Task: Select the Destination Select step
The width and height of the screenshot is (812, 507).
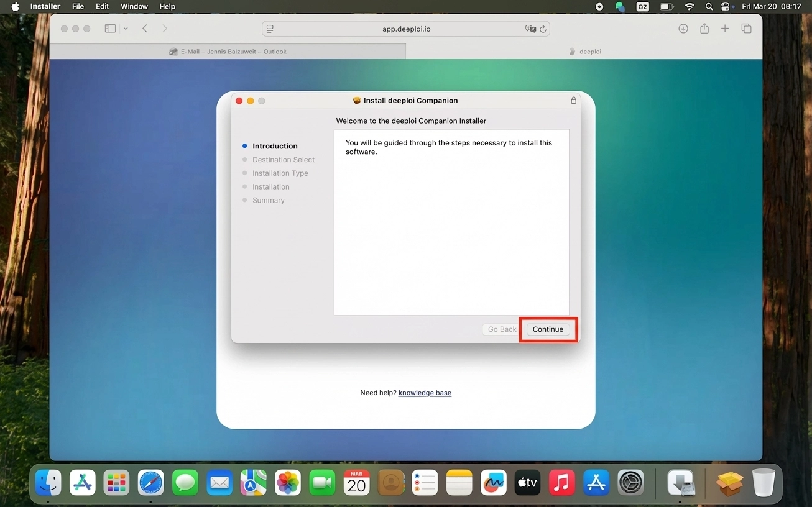Action: (x=284, y=160)
